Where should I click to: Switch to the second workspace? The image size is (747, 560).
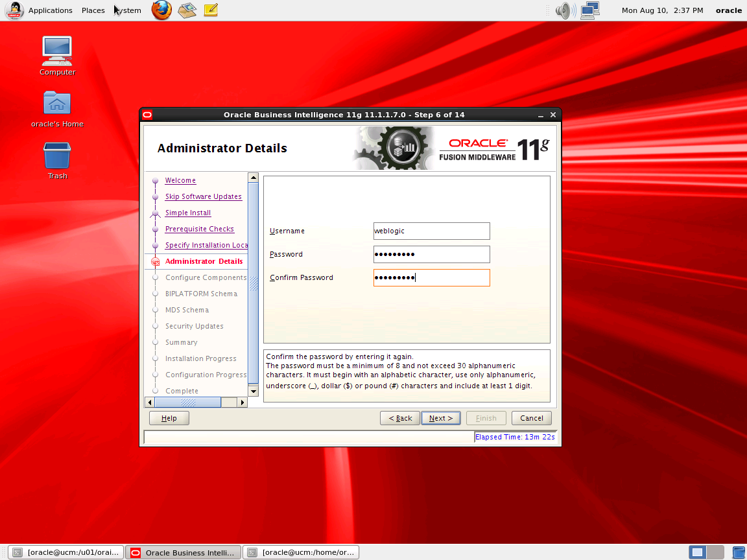(x=716, y=552)
